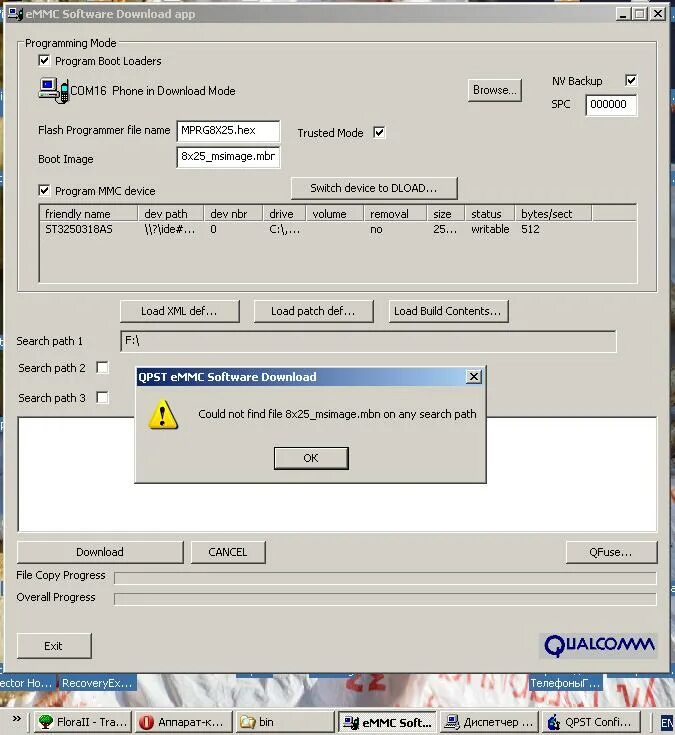The height and width of the screenshot is (735, 675).
Task: Open Диспетчер taskbar item
Action: 489,722
